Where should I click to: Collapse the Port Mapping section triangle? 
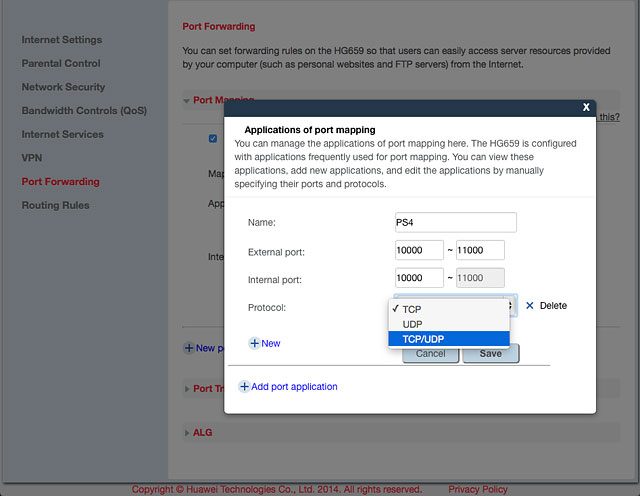click(x=187, y=100)
